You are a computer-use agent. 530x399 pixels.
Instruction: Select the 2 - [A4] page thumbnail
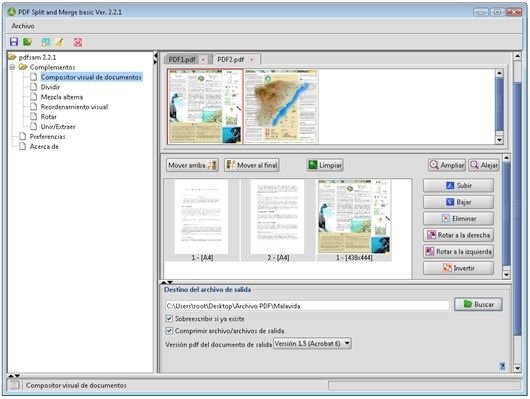[278, 220]
